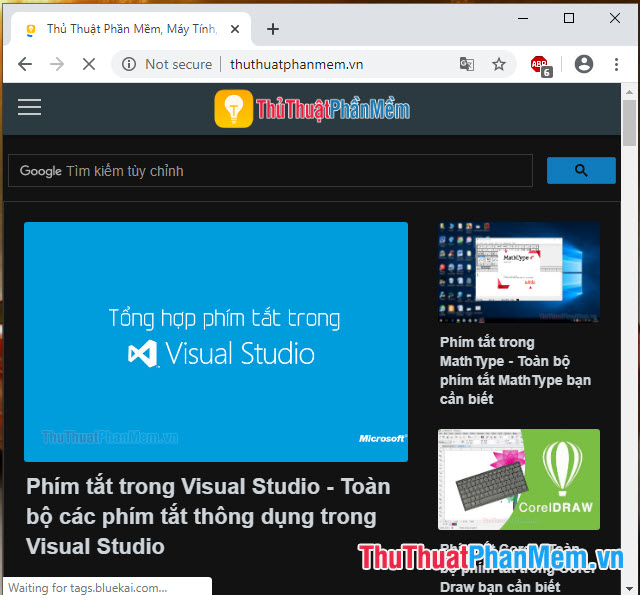Screen dimensions: 640x595
Task: Open the CorelDRAW thumbnail image
Action: click(519, 479)
